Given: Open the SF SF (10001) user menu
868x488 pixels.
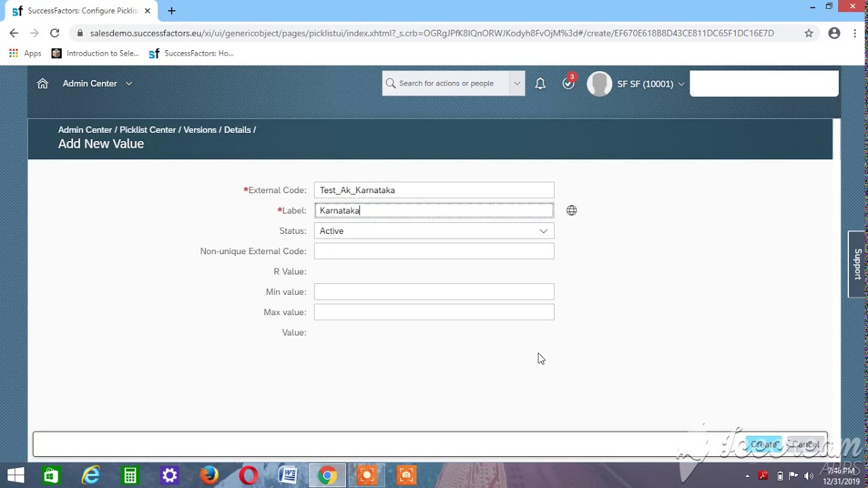Looking at the screenshot, I should tap(650, 84).
